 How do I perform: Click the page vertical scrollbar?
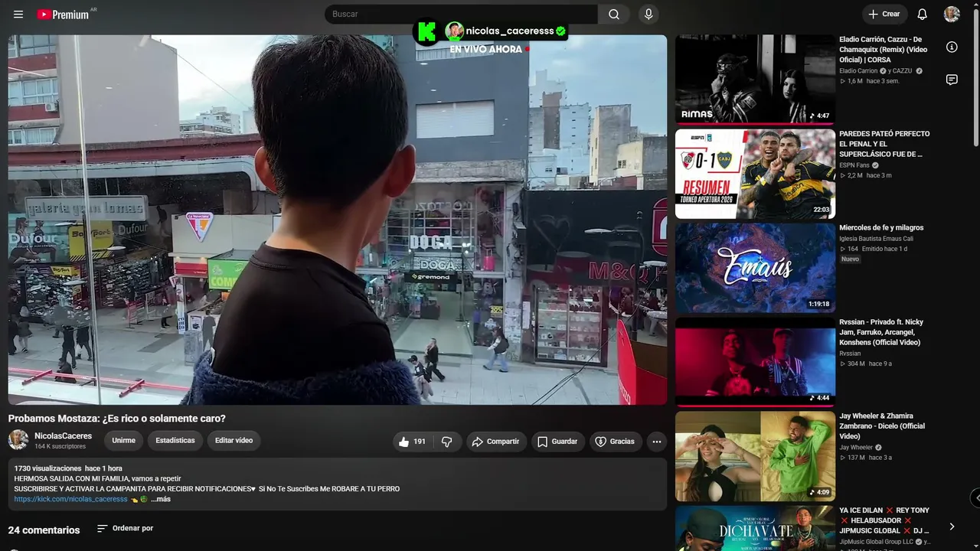pyautogui.click(x=975, y=77)
